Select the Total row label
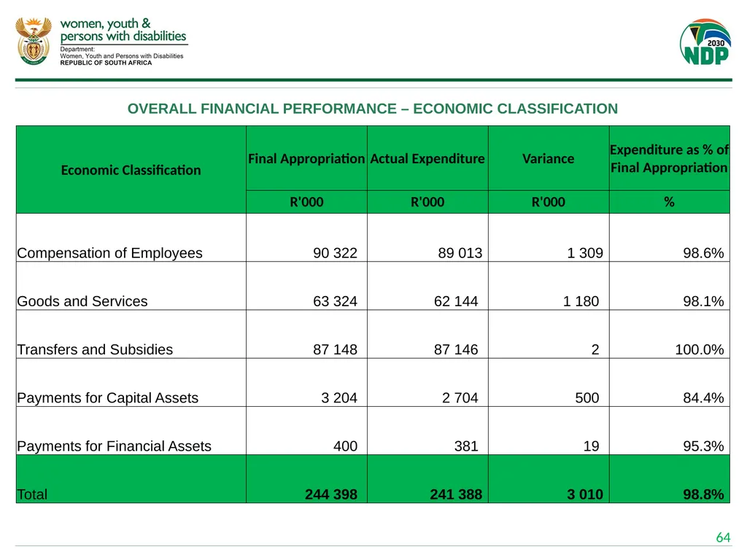Viewport: 747px width, 560px height. [x=32, y=494]
